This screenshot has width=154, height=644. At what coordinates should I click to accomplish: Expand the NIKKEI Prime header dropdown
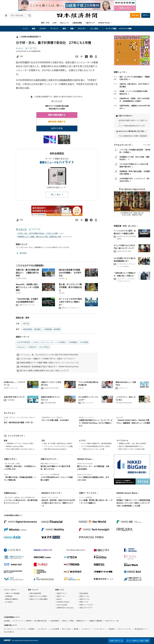coord(105,23)
